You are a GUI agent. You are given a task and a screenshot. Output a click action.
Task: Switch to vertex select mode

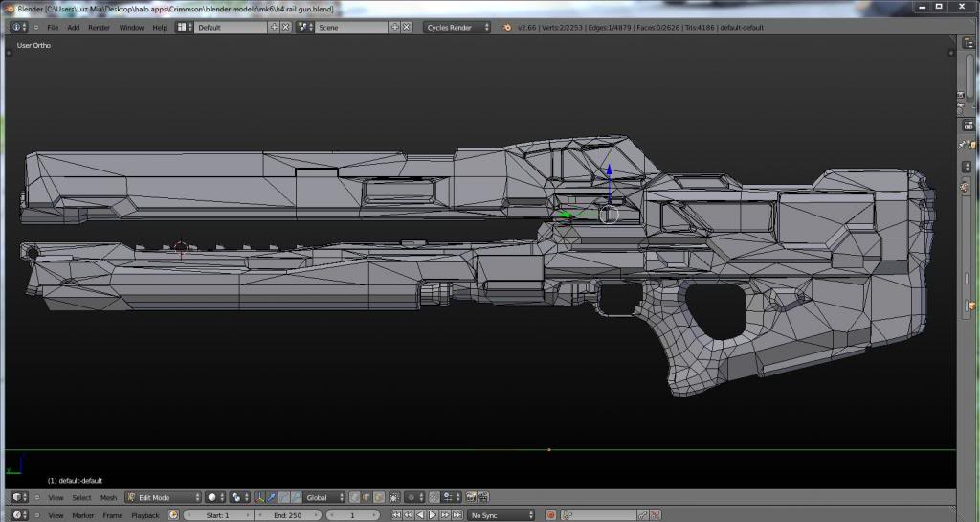tap(354, 498)
